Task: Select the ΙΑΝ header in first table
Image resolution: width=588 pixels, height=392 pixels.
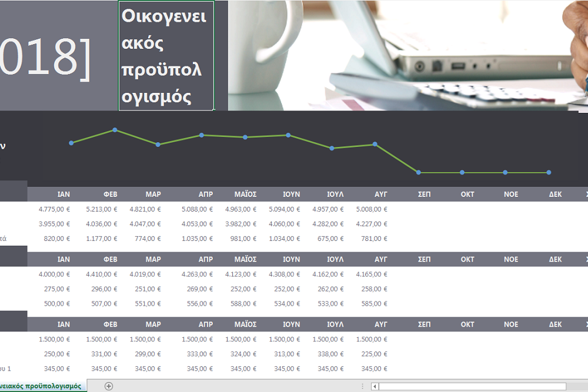Action: pyautogui.click(x=64, y=194)
